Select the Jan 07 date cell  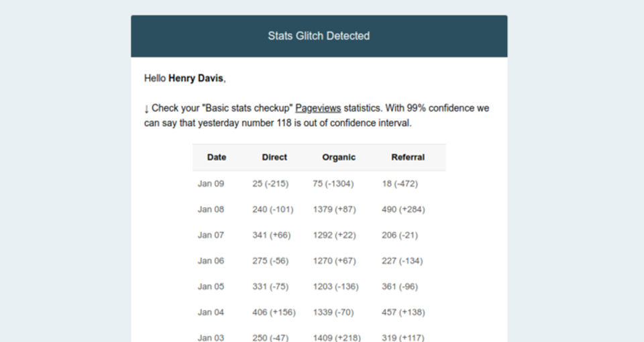[211, 235]
